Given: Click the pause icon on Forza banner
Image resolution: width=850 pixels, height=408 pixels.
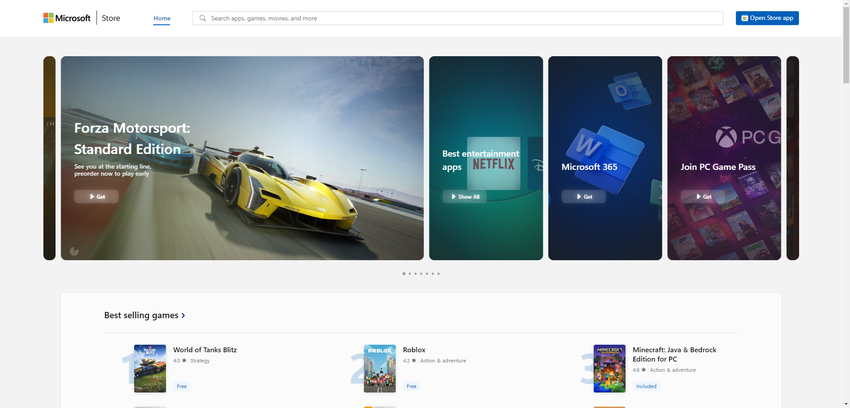Looking at the screenshot, I should tap(74, 251).
